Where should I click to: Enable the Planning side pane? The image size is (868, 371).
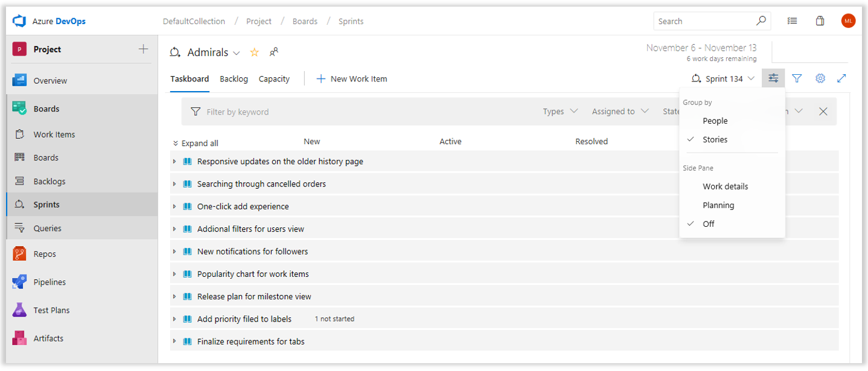click(718, 205)
